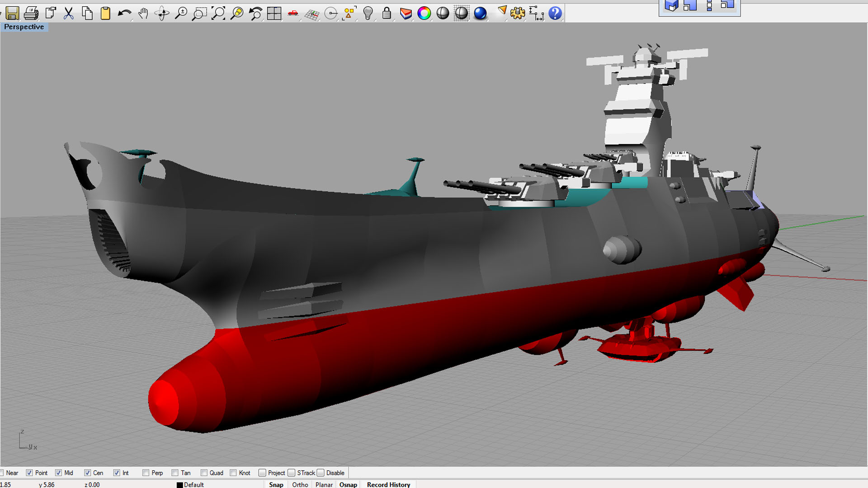Toggle the Cen osnap checkbox
The image size is (868, 488).
(87, 473)
